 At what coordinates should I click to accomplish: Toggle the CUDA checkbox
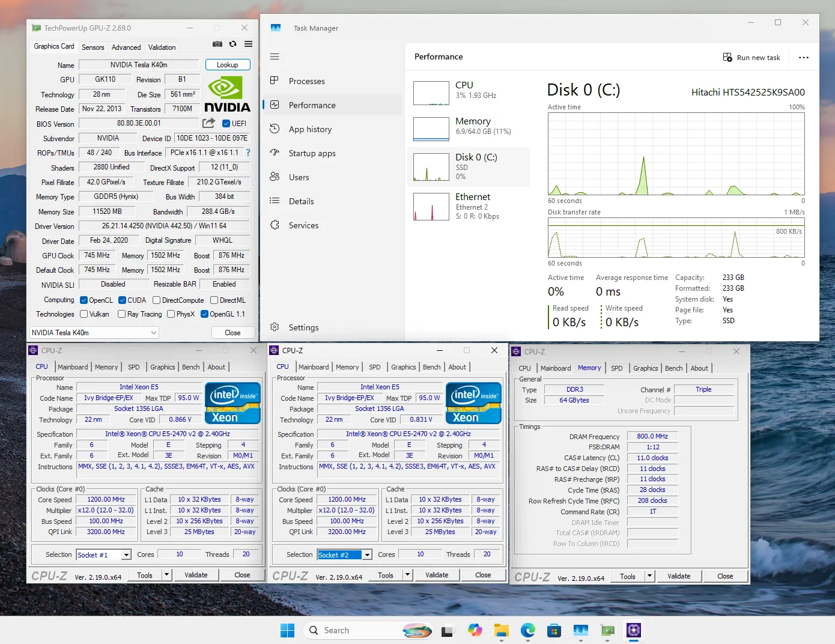tap(123, 300)
